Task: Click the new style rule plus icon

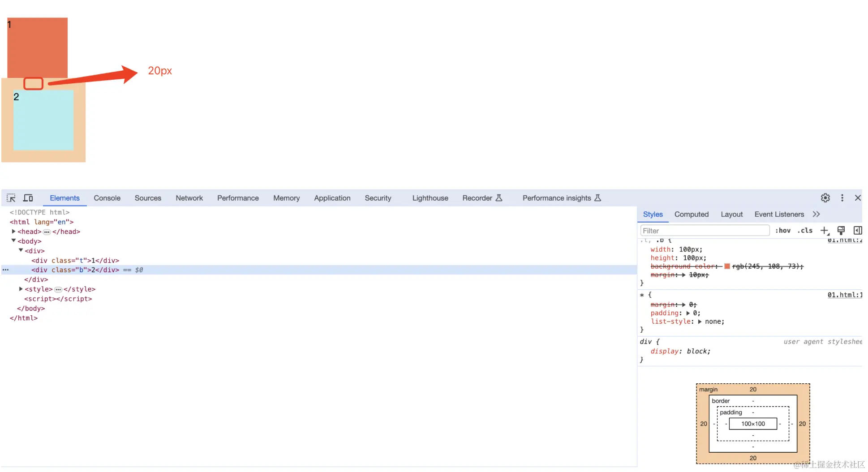Action: (825, 231)
